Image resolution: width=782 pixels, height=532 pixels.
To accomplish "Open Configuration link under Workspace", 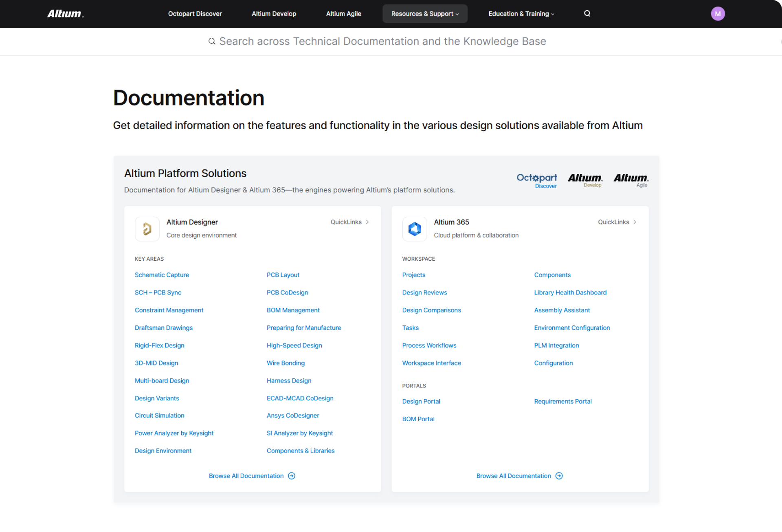I will [x=554, y=363].
